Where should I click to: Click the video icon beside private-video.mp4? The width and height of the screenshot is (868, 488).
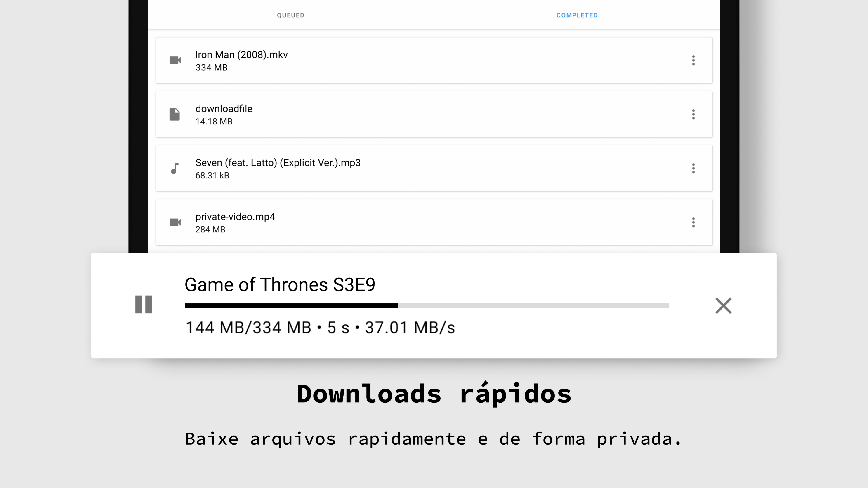(175, 222)
